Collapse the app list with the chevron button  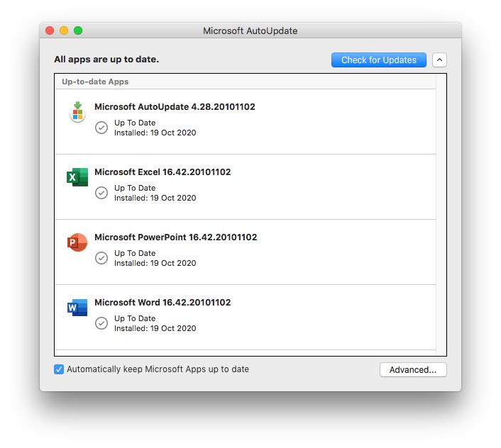pos(439,60)
